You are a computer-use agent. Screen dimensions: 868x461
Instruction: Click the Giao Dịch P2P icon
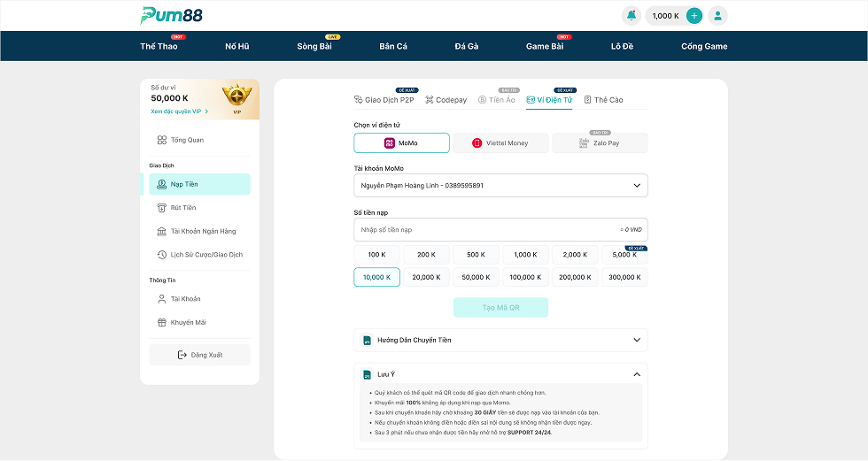point(358,99)
